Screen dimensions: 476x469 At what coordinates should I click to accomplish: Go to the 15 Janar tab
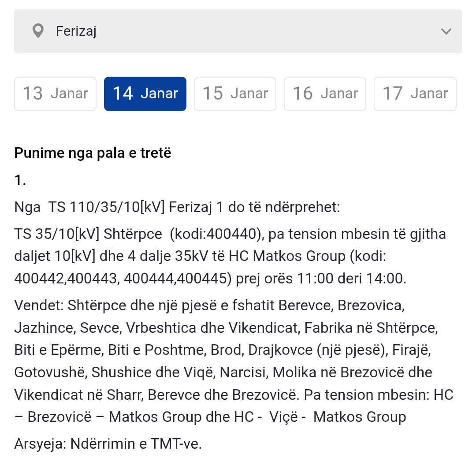coord(235,93)
